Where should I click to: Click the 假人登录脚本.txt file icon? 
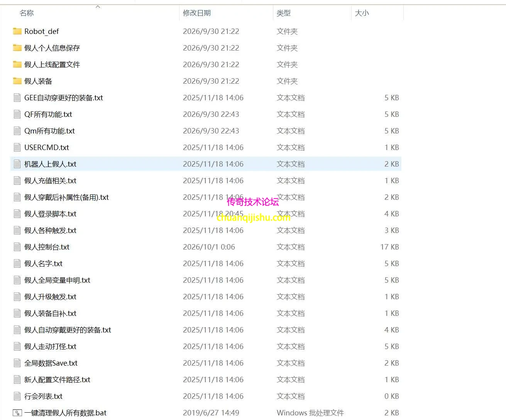click(x=17, y=214)
